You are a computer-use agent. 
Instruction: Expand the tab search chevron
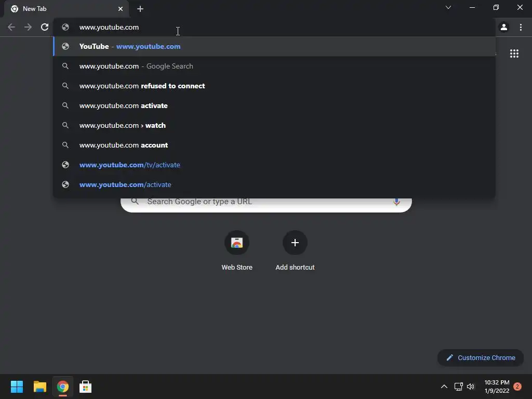448,7
